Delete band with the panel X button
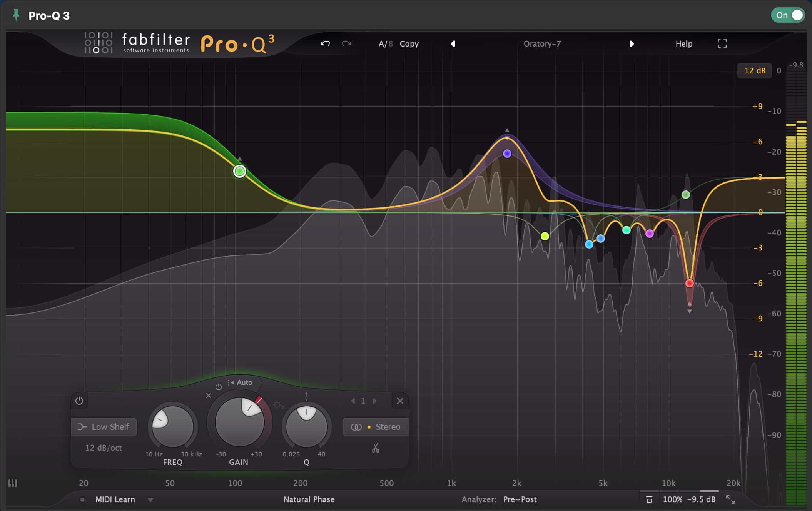 [x=400, y=401]
